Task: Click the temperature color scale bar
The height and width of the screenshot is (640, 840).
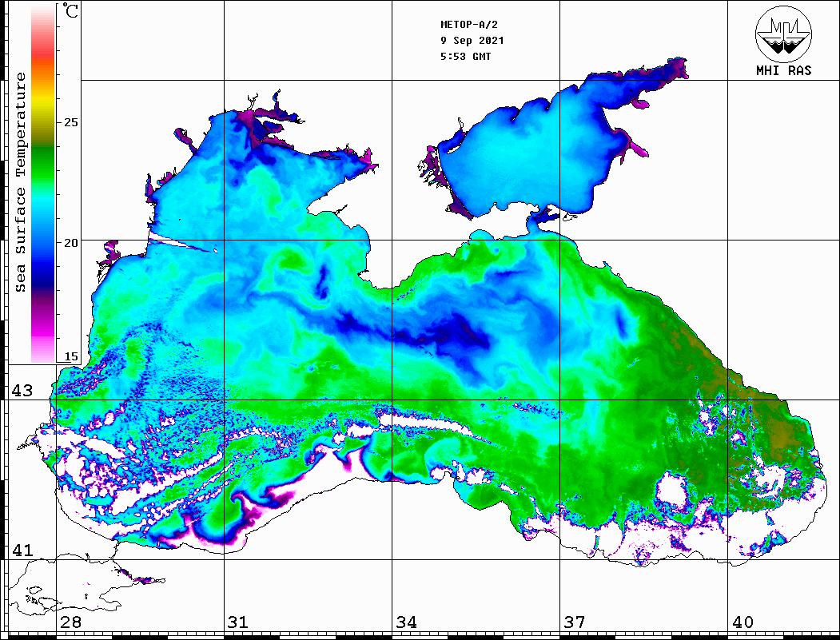Action: [x=43, y=184]
